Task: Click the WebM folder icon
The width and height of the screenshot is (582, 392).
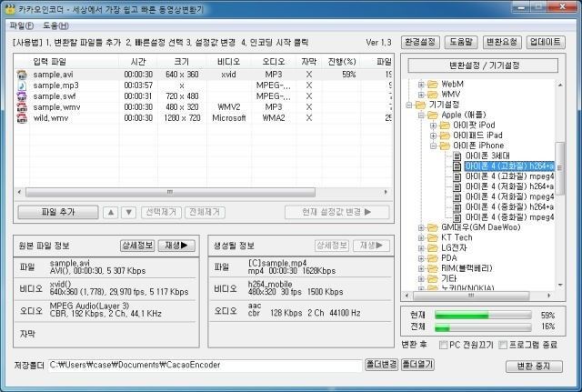Action: coord(433,85)
